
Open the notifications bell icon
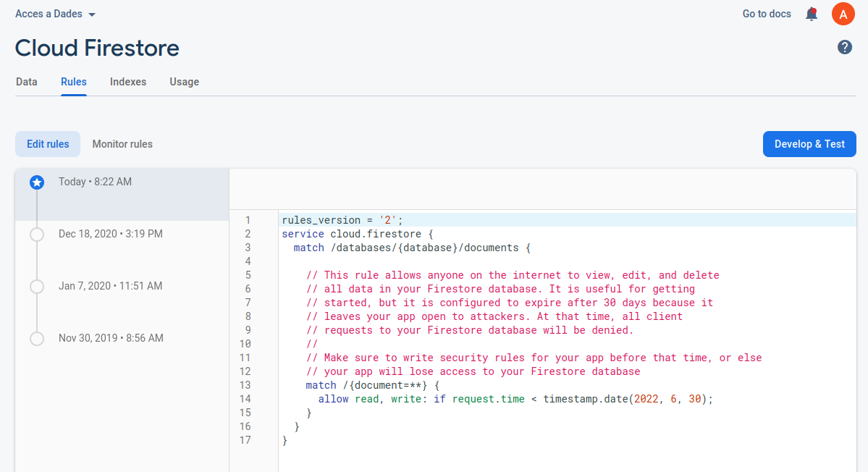pyautogui.click(x=812, y=14)
